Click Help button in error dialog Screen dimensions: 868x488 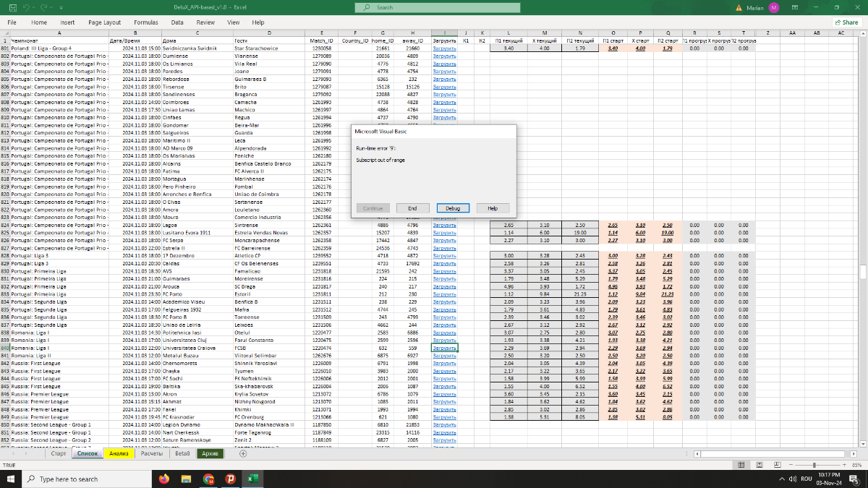[x=493, y=208]
